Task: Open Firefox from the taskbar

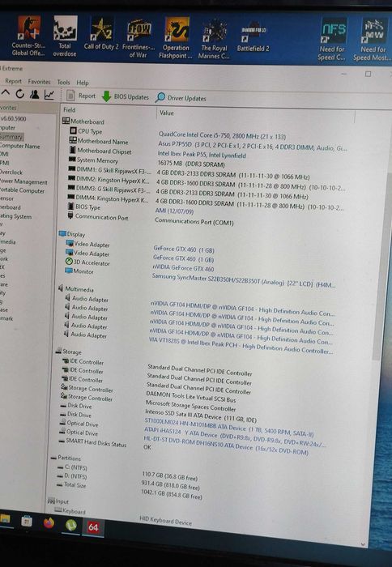Action: tap(49, 523)
